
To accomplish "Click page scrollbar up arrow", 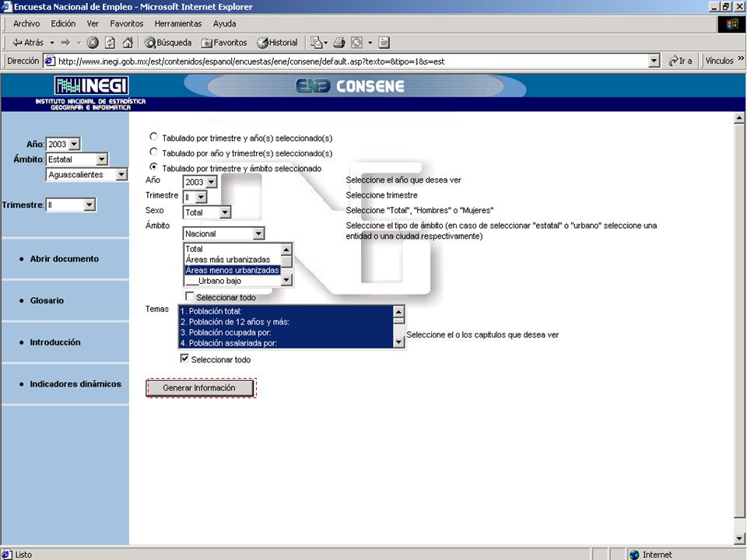I will [x=739, y=117].
